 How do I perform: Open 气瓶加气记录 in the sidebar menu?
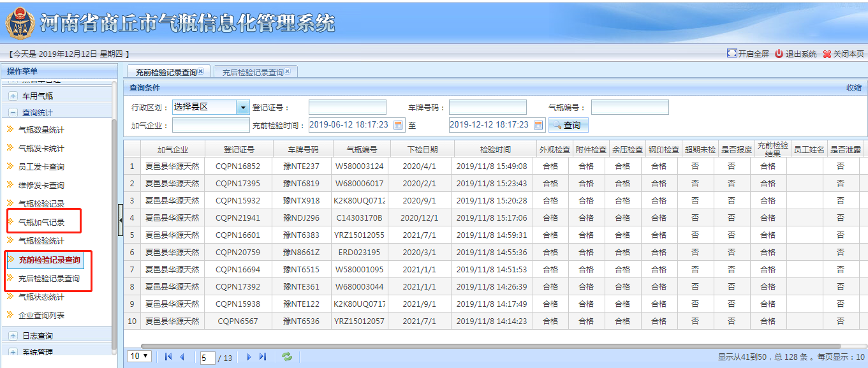click(x=41, y=223)
